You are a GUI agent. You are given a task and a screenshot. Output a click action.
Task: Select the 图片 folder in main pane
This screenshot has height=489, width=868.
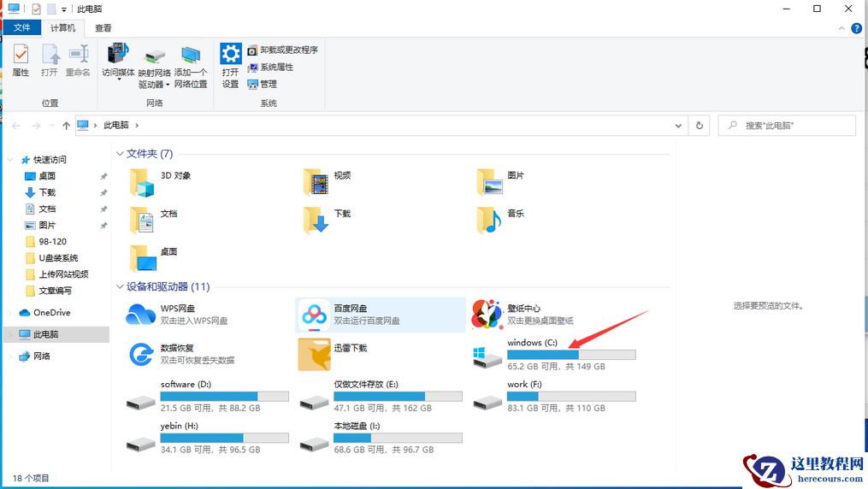pos(489,182)
